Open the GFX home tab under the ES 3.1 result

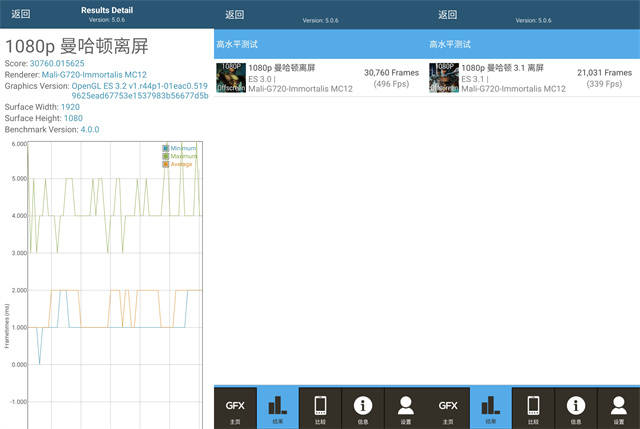click(448, 408)
